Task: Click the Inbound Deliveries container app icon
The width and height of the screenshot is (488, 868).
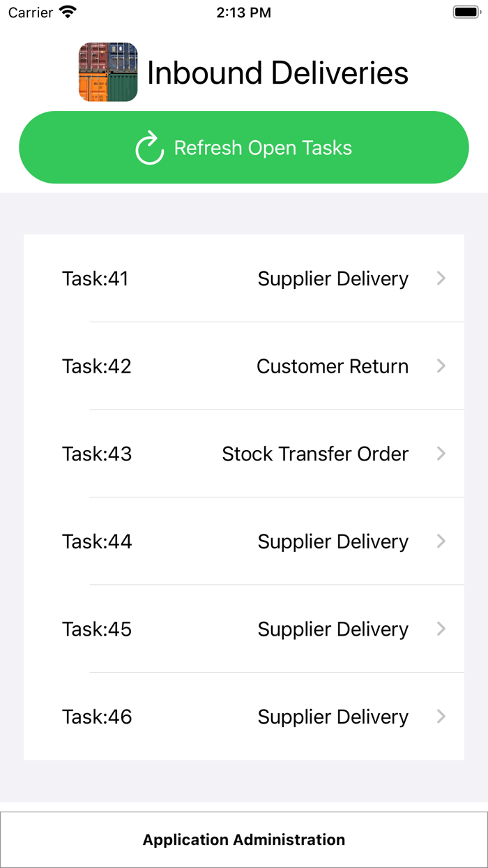Action: pos(107,70)
